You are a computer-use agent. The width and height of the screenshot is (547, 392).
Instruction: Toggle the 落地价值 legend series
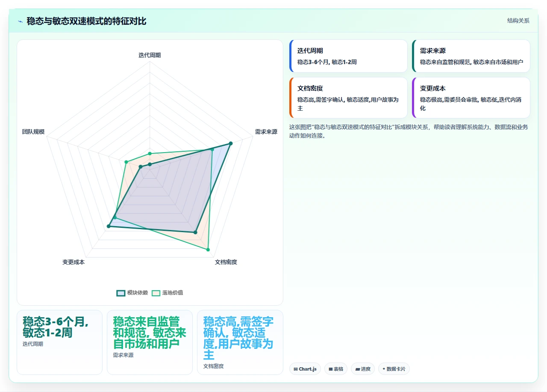167,293
